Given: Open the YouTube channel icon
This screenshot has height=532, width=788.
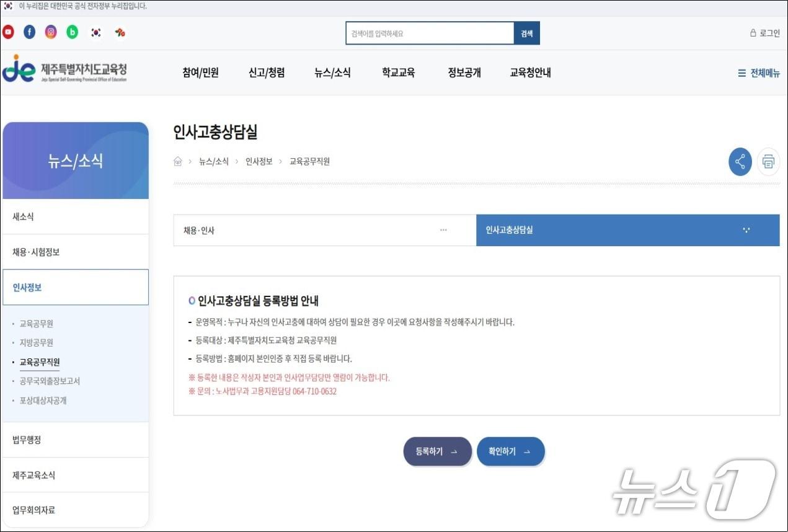Looking at the screenshot, I should [8, 32].
